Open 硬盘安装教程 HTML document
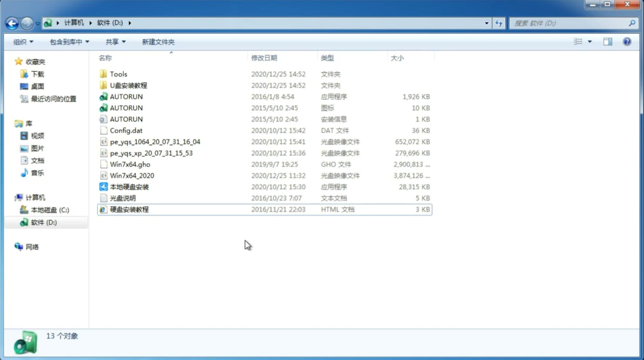 [x=129, y=209]
